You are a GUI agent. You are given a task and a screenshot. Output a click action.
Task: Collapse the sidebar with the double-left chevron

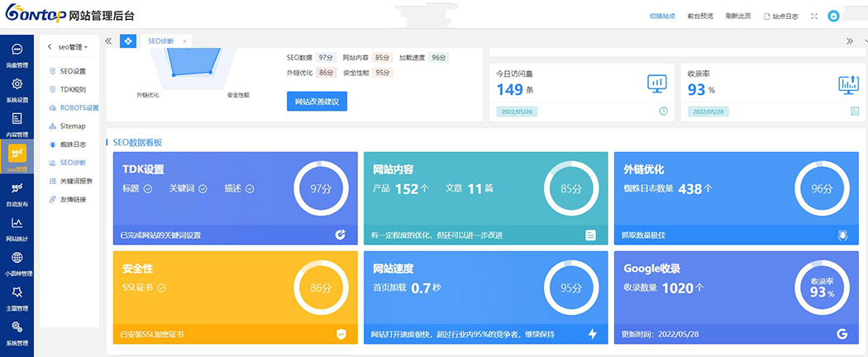(x=108, y=40)
